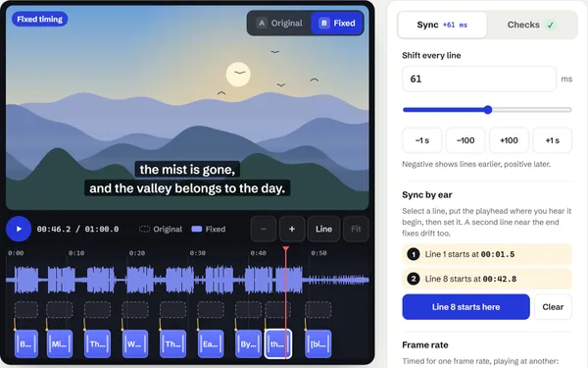The width and height of the screenshot is (588, 368).
Task: Switch preview to Original timing (A)
Action: tap(279, 24)
